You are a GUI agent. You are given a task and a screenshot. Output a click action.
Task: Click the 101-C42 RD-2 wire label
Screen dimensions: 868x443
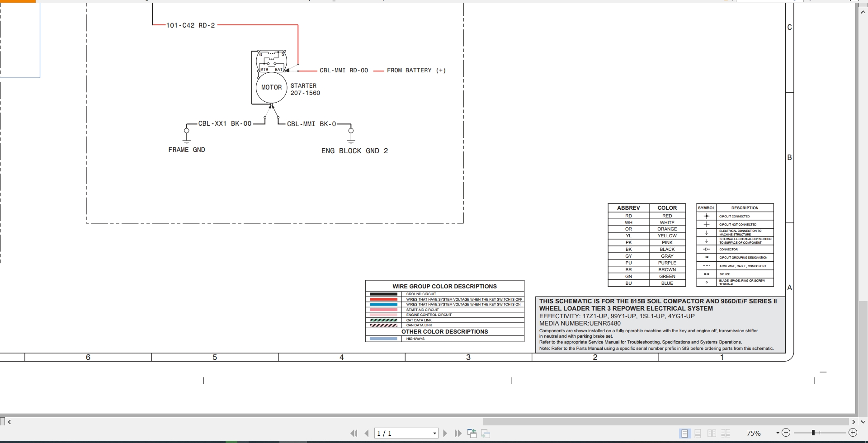coord(190,25)
